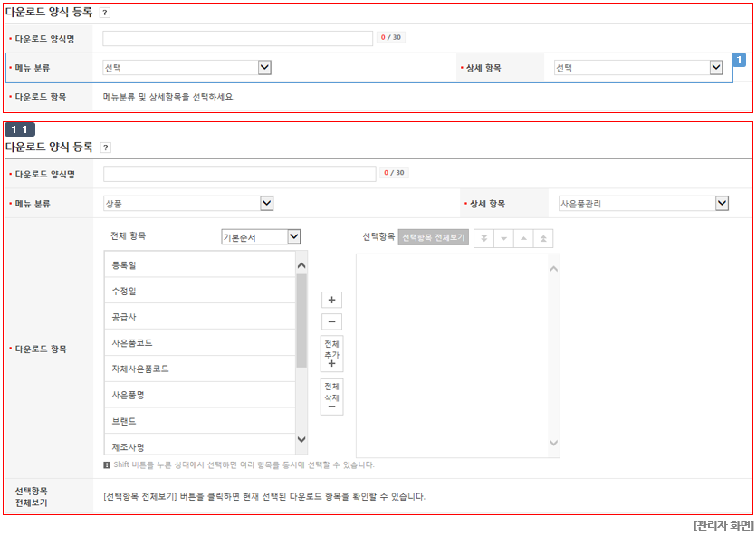Open the 메뉴 분류 dropdown set to 상품
The image size is (756, 536).
coord(188,204)
